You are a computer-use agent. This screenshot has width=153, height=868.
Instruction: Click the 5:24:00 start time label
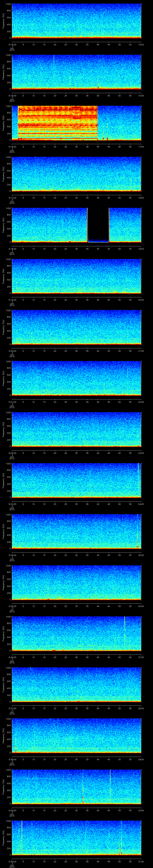[12, 555]
